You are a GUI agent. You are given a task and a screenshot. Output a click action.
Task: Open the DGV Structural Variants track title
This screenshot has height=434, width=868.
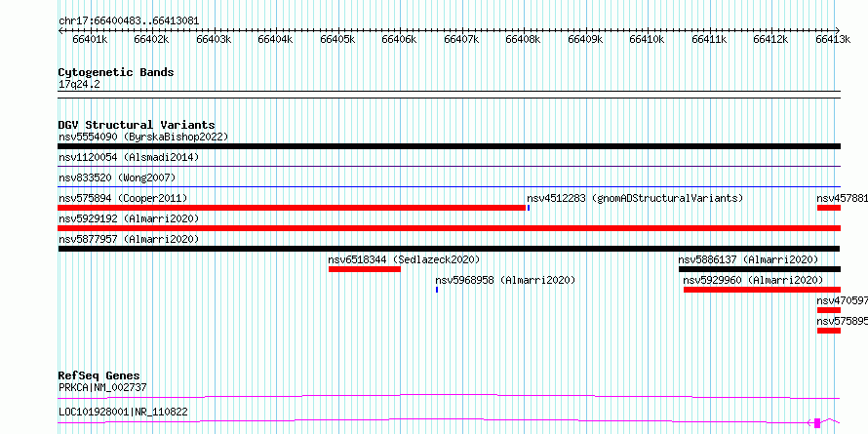tap(137, 125)
